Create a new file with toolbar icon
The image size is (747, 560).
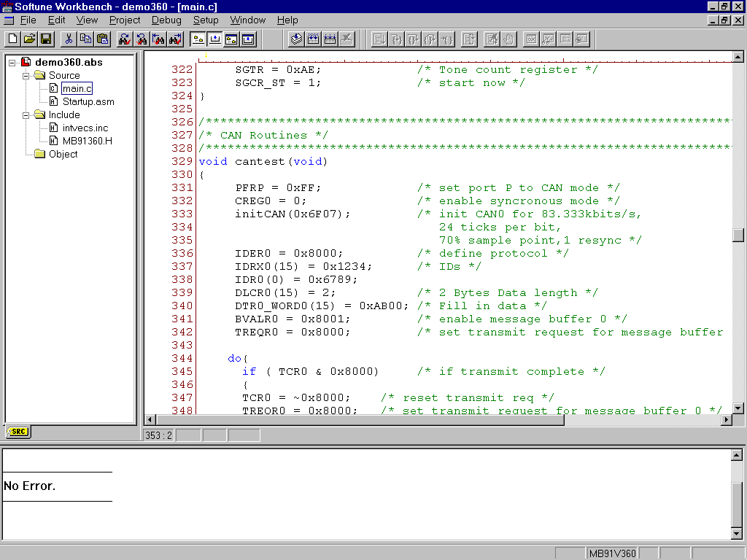coord(12,39)
